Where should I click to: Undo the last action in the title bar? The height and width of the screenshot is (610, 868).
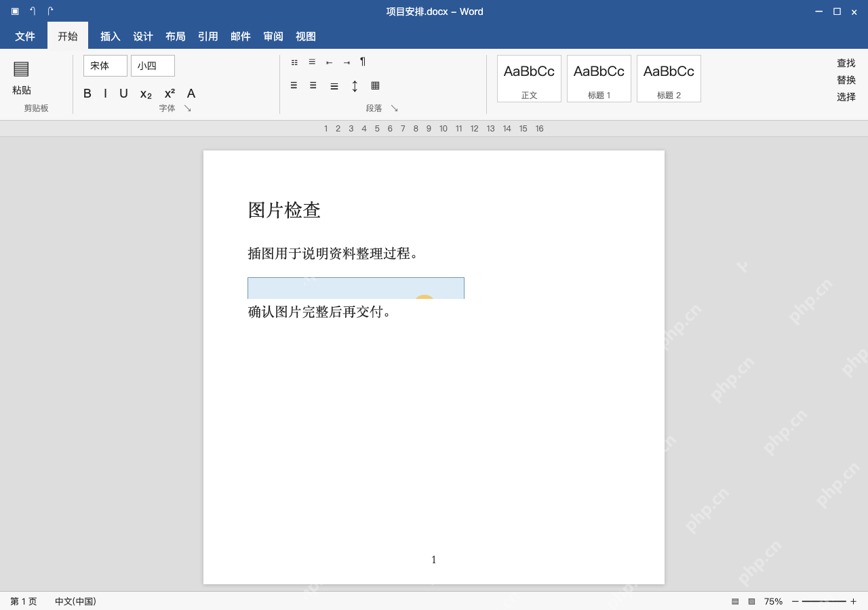coord(33,11)
